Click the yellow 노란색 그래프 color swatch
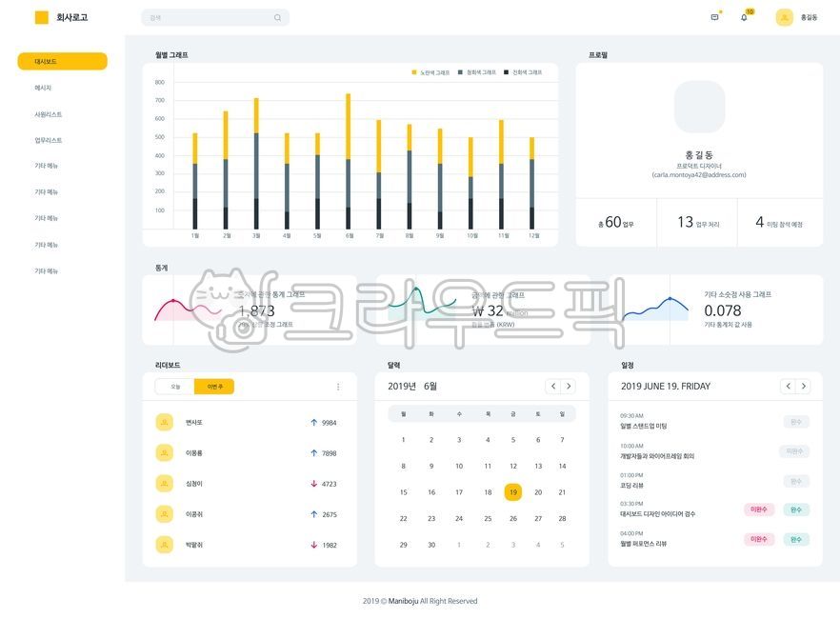Viewport: 840px width, 619px height. [413, 70]
